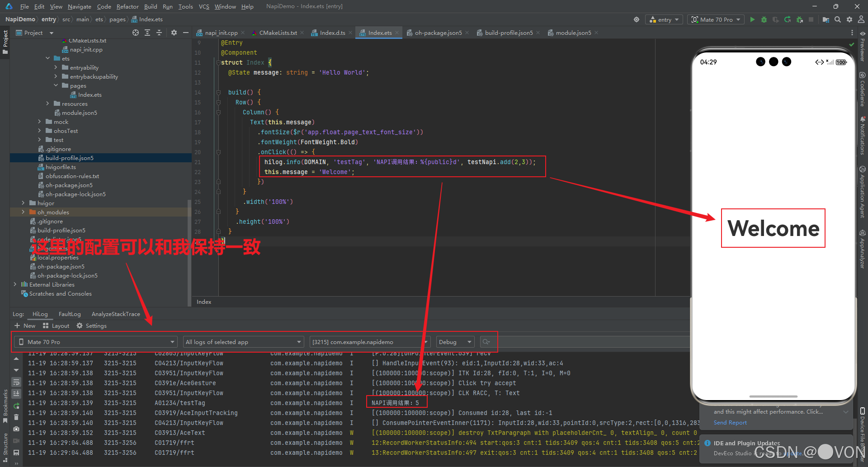Open editor tabs more options menu
The image size is (868, 467).
(852, 33)
